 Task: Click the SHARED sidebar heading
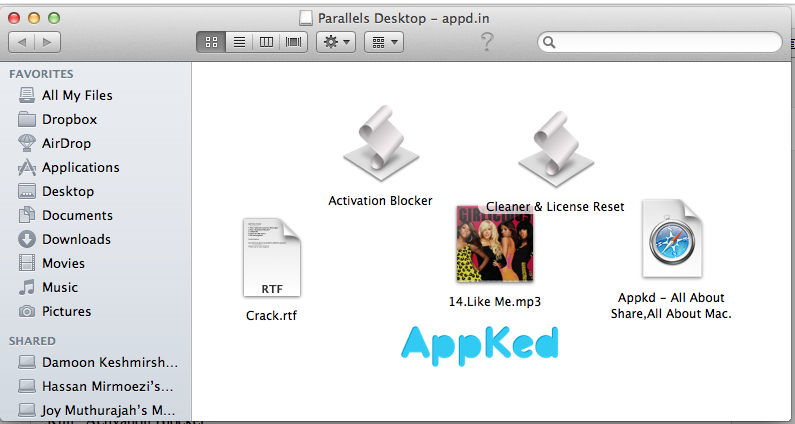pyautogui.click(x=32, y=341)
